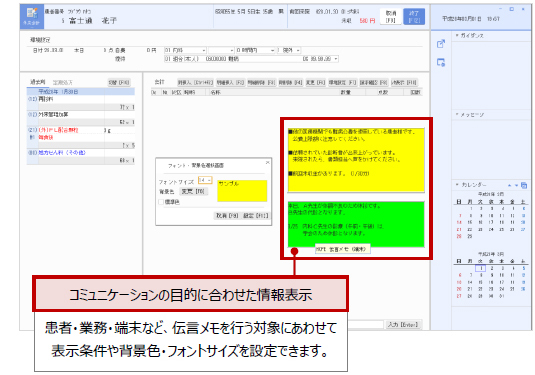
Task: Collapse the ガイダンス panel section
Action: pyautogui.click(x=457, y=35)
